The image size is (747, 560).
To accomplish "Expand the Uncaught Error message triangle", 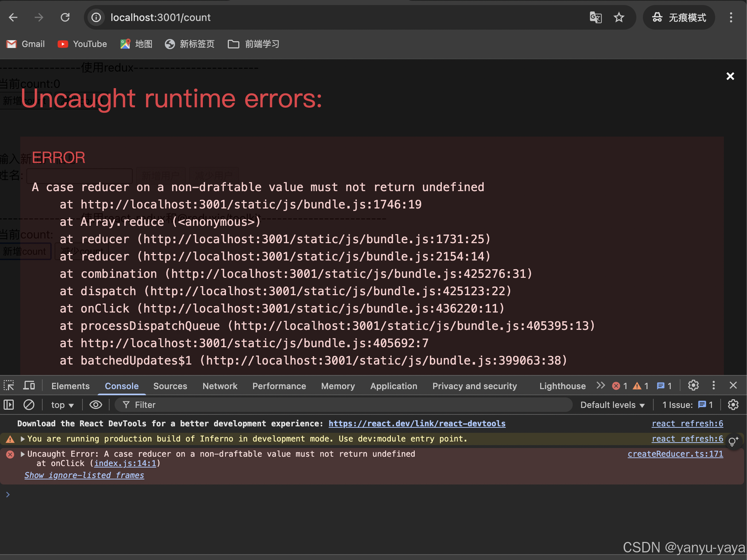I will point(23,454).
